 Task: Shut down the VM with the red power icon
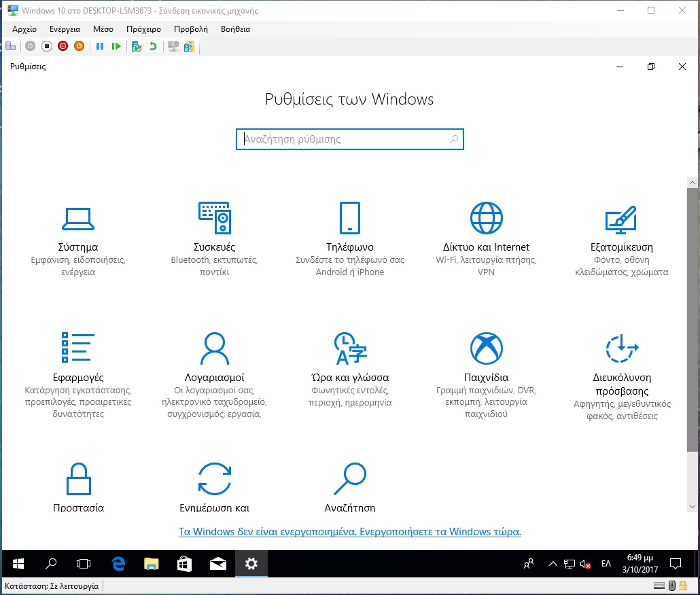(63, 46)
